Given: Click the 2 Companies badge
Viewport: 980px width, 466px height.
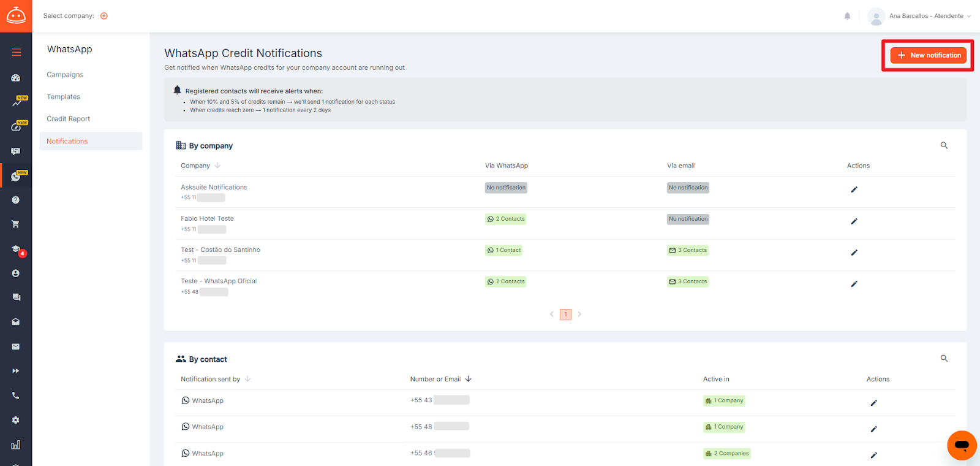Looking at the screenshot, I should [727, 454].
